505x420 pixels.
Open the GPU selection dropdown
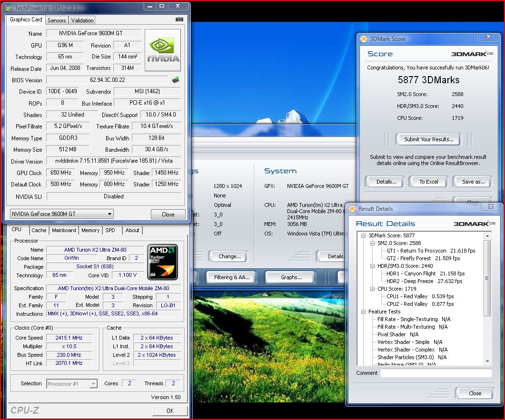pyautogui.click(x=61, y=214)
